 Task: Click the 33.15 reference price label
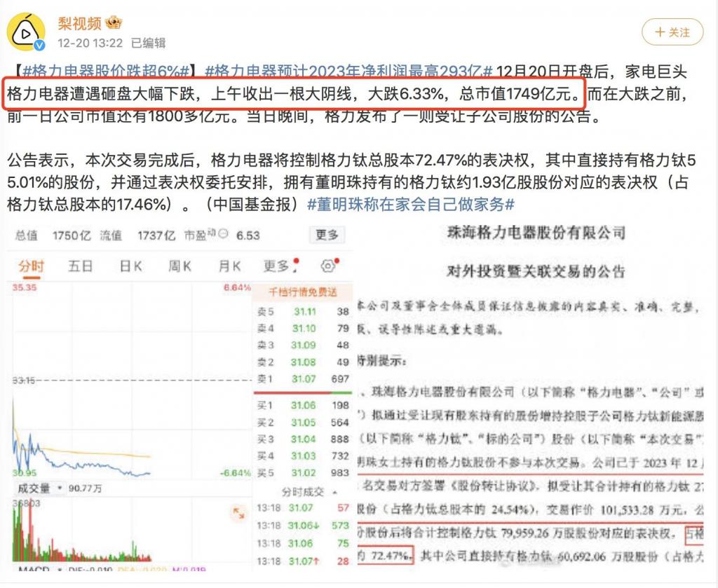point(24,381)
